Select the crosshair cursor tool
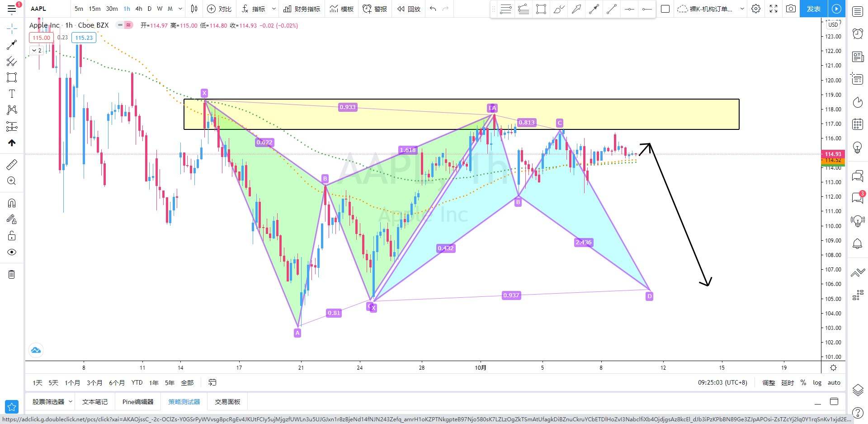The height and width of the screenshot is (424, 868). 12,29
